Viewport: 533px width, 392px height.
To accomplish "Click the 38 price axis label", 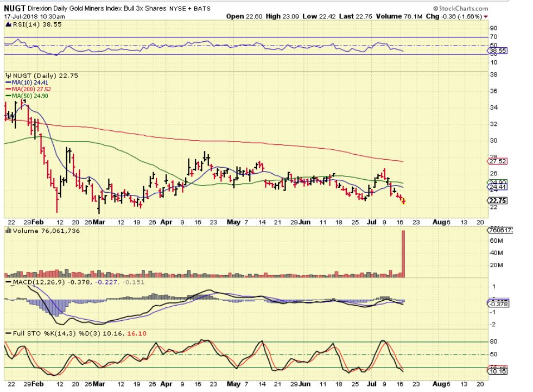I will click(493, 75).
